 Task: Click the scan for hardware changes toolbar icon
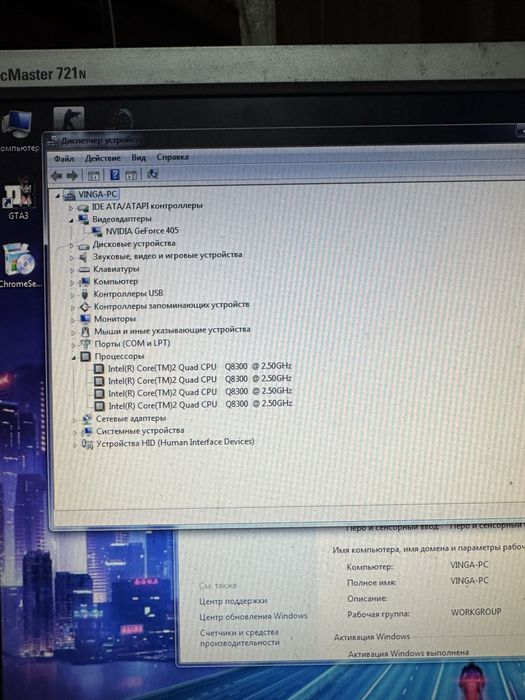(x=152, y=174)
